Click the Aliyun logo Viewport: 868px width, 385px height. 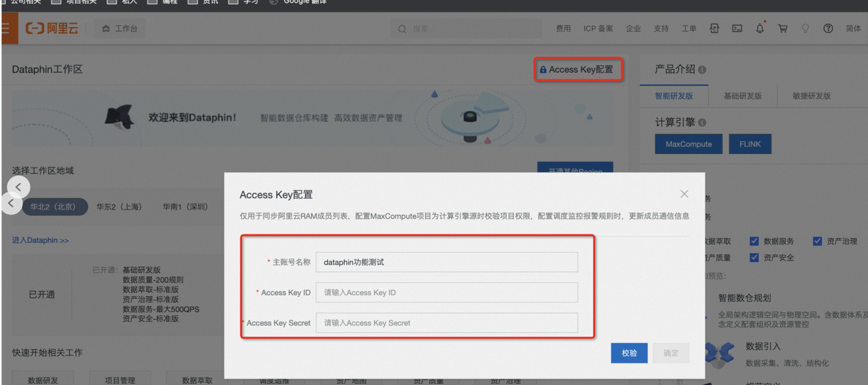point(51,28)
